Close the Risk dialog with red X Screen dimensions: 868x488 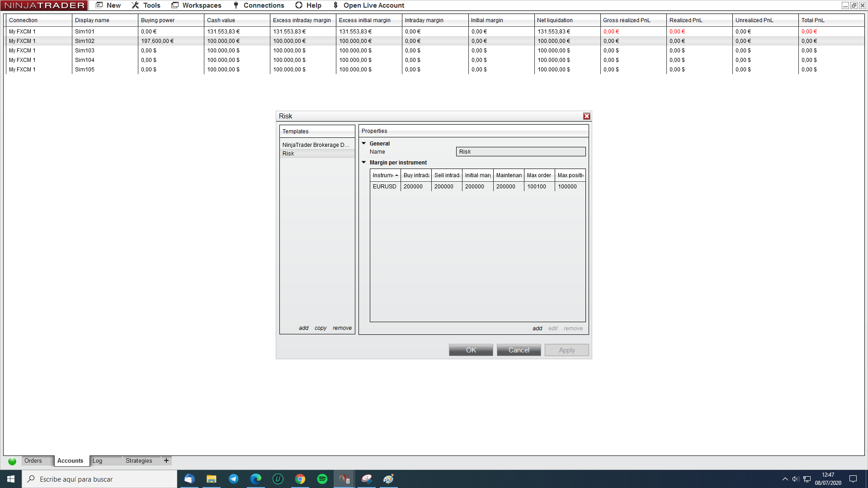point(586,116)
